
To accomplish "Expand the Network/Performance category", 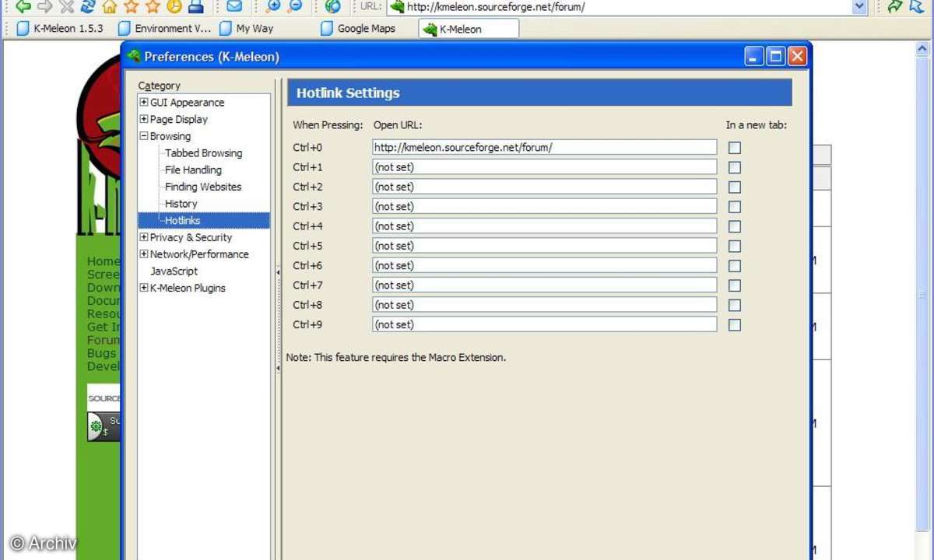I will [x=144, y=254].
